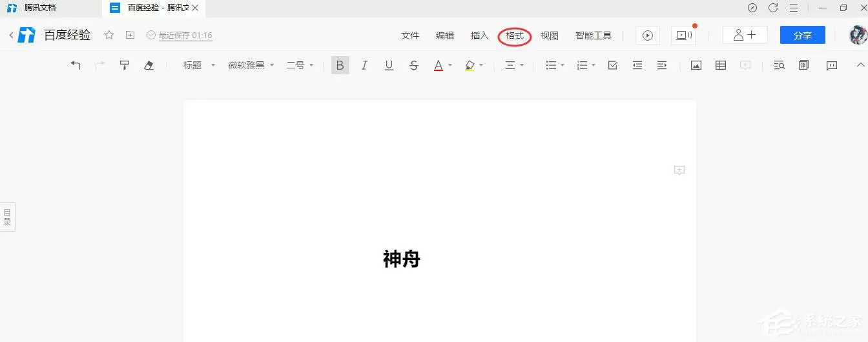Screen dimensions: 868x342
Task: Open the 标题 paragraph style dropdown
Action: coord(199,65)
